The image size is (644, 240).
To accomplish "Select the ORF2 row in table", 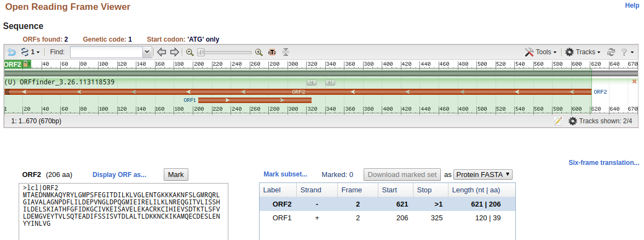I will pyautogui.click(x=387, y=204).
